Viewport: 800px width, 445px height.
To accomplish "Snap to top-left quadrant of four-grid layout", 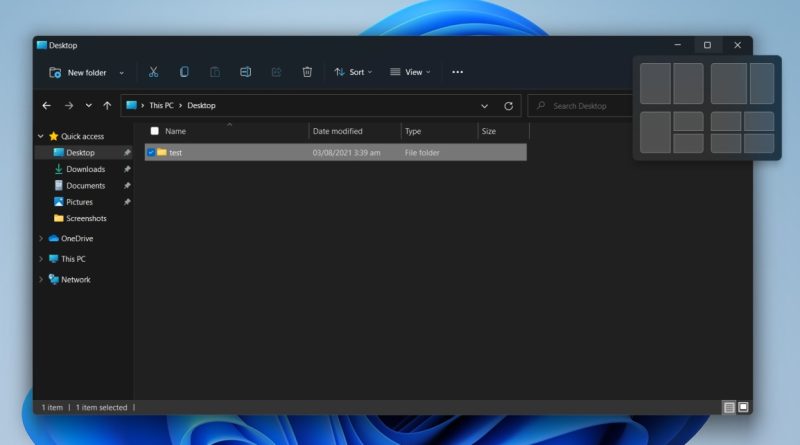I will pyautogui.click(x=726, y=121).
